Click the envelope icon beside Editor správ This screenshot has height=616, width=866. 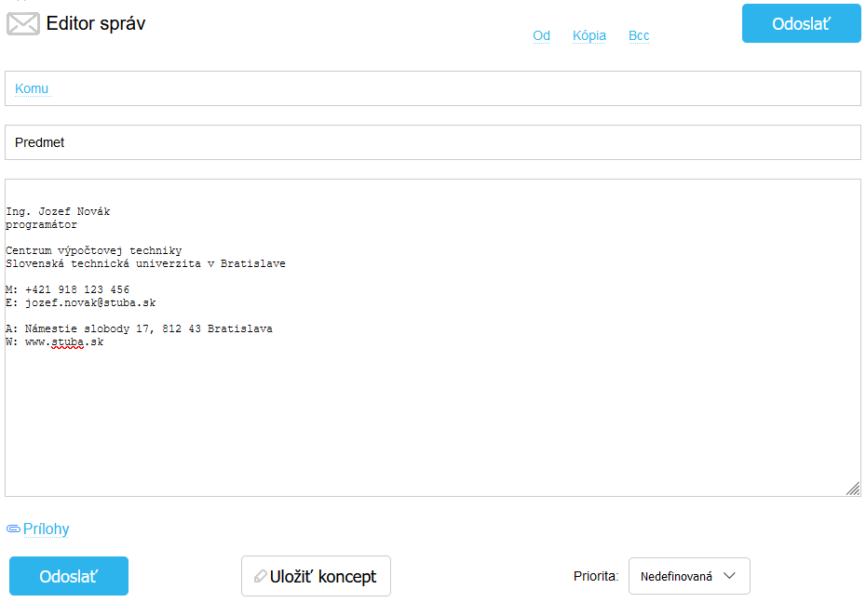(23, 24)
